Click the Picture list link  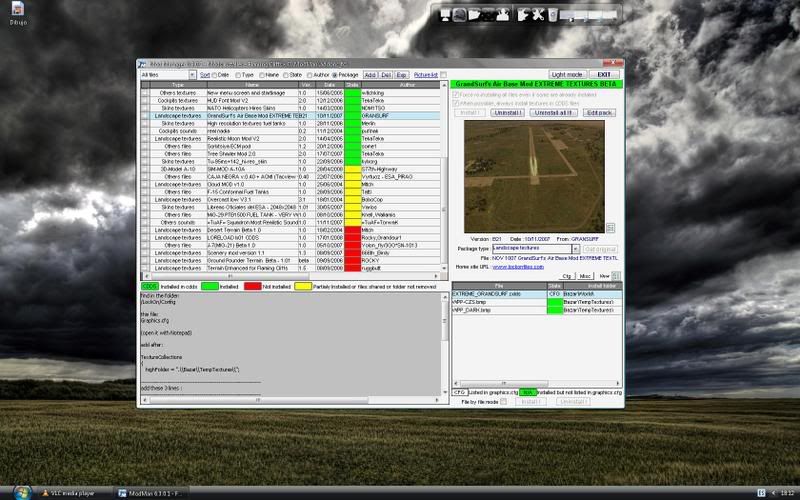click(x=426, y=75)
